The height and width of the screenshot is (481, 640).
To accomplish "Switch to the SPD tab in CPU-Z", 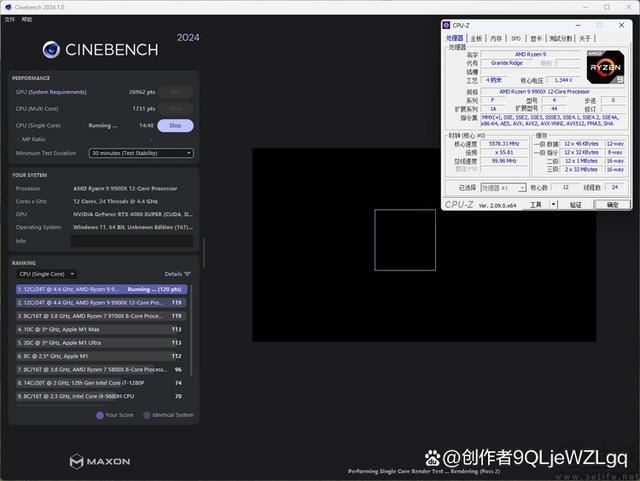I will 516,38.
